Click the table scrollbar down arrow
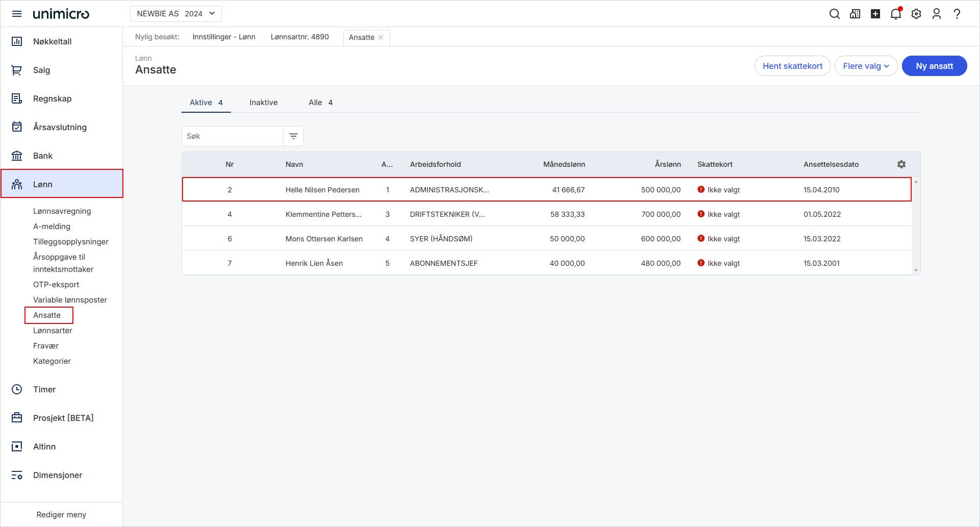The height and width of the screenshot is (527, 980). pos(916,270)
